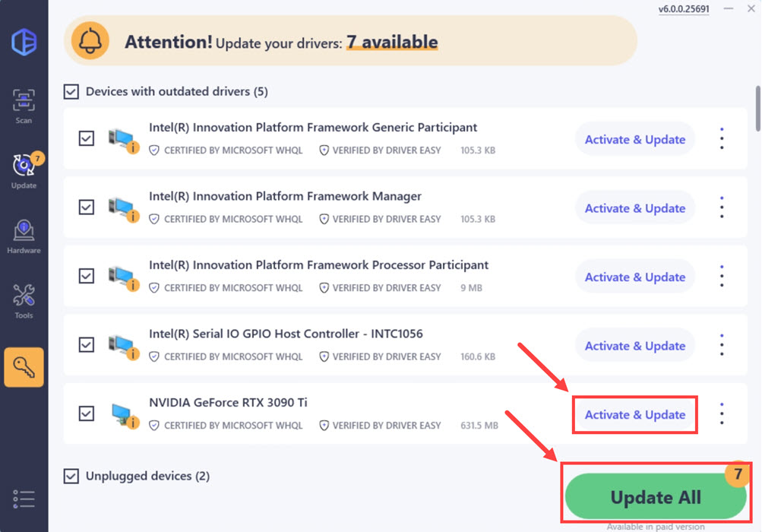Open the Tools section in sidebar
Viewport: 762px width, 532px height.
(x=24, y=301)
